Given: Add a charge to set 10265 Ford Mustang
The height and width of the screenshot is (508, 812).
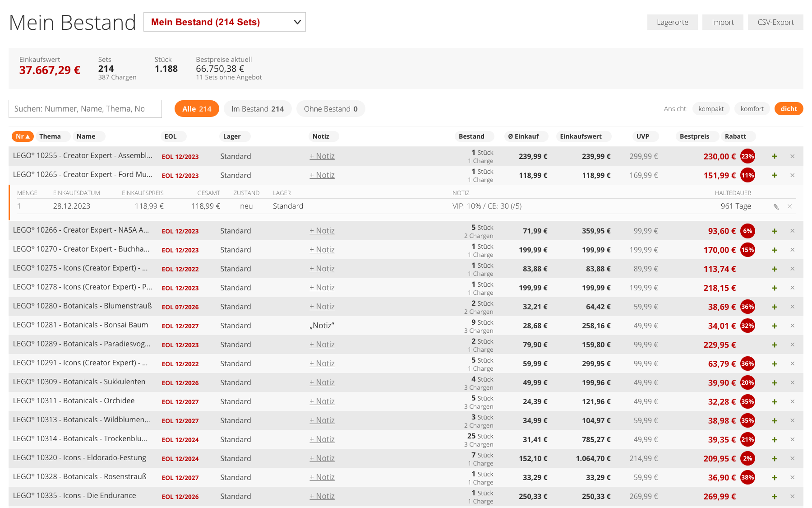Looking at the screenshot, I should 775,175.
